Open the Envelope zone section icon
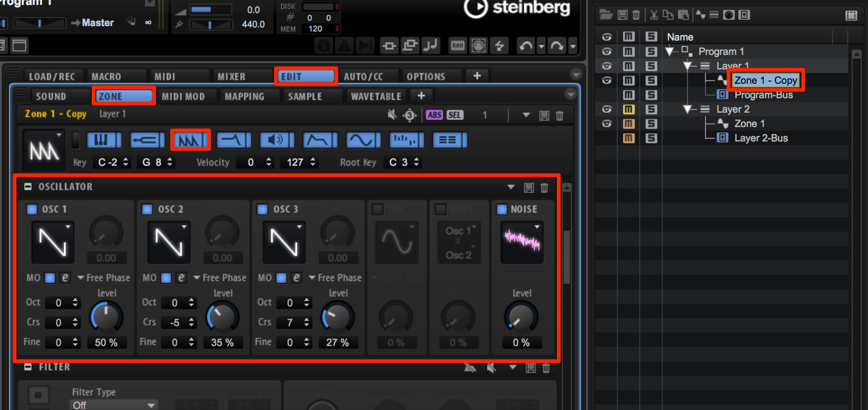The width and height of the screenshot is (868, 410). pos(320,140)
